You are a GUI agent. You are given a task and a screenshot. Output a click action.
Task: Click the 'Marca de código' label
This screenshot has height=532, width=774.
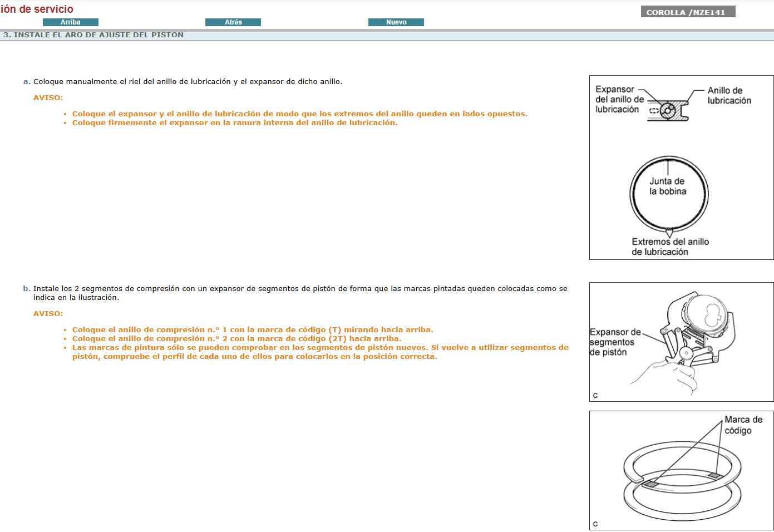743,425
